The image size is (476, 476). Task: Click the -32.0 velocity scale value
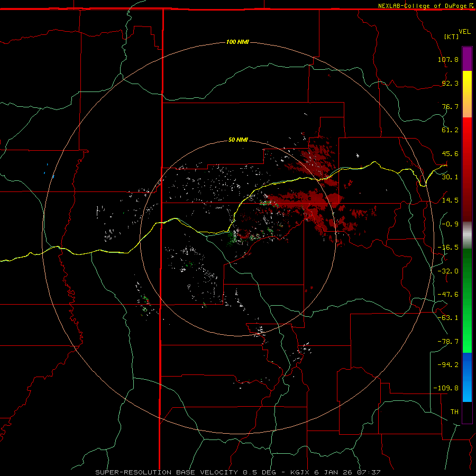coord(448,271)
